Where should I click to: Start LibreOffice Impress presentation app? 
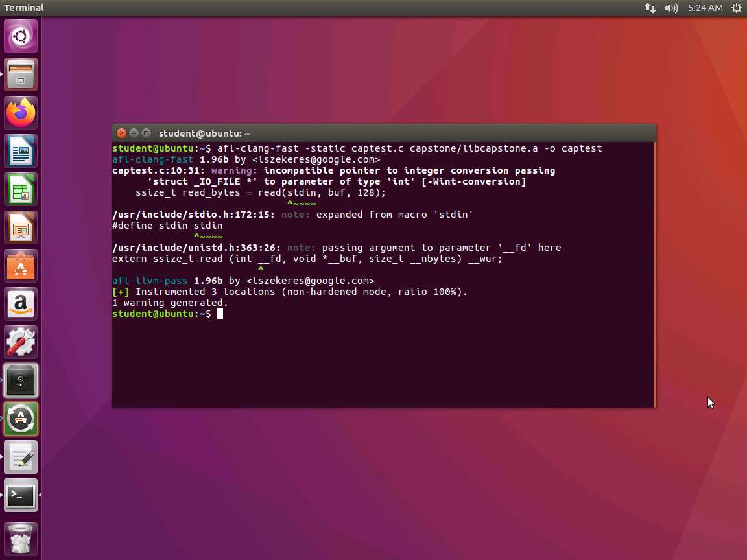(21, 229)
